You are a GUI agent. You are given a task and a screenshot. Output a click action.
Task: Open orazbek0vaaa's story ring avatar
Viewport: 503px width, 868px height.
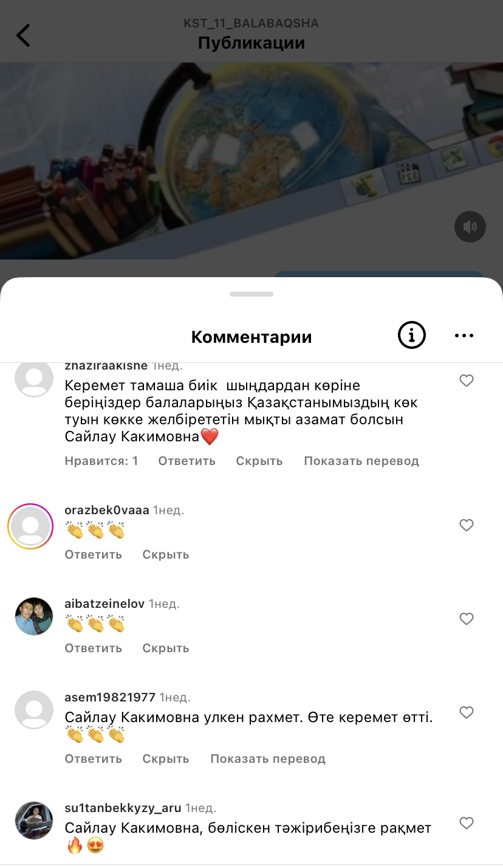tap(30, 526)
